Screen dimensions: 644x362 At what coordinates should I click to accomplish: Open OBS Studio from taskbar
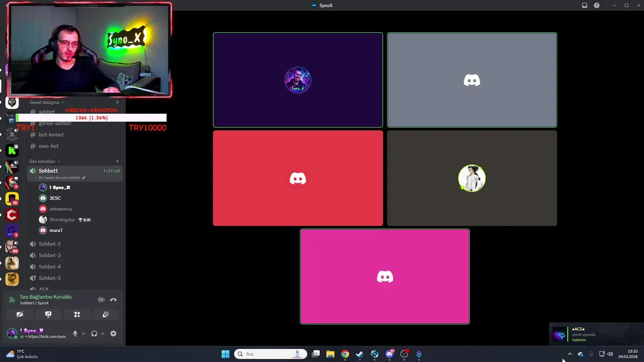point(404,354)
